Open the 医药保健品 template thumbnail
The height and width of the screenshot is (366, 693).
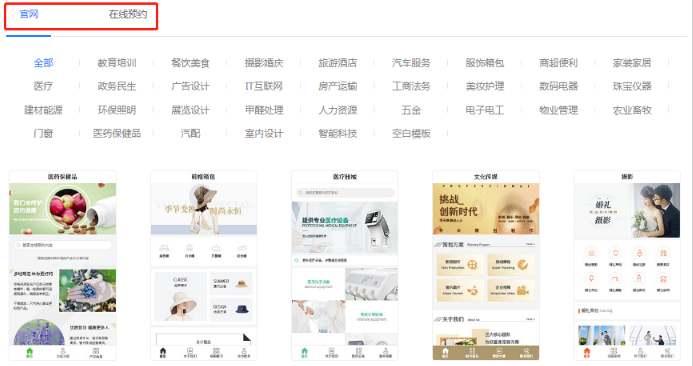click(63, 265)
